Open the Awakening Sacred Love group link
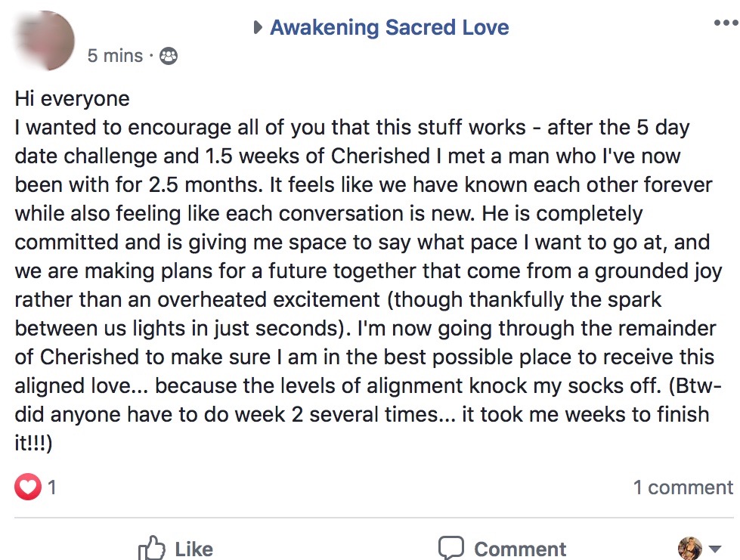The height and width of the screenshot is (560, 740). (x=389, y=28)
